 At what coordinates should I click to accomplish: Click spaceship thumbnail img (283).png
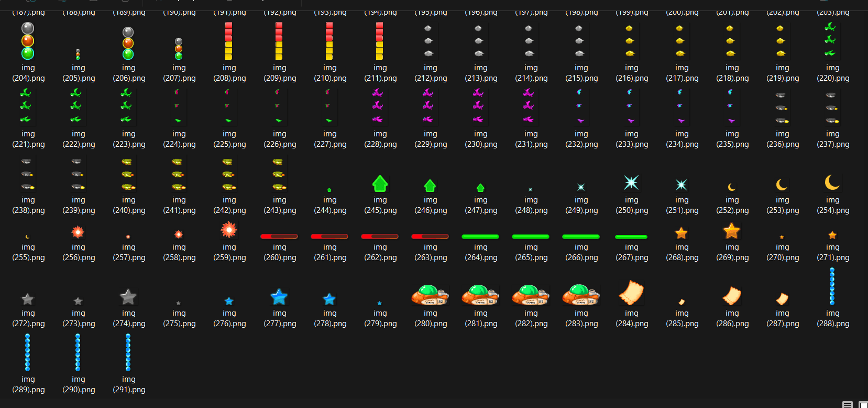tap(581, 295)
